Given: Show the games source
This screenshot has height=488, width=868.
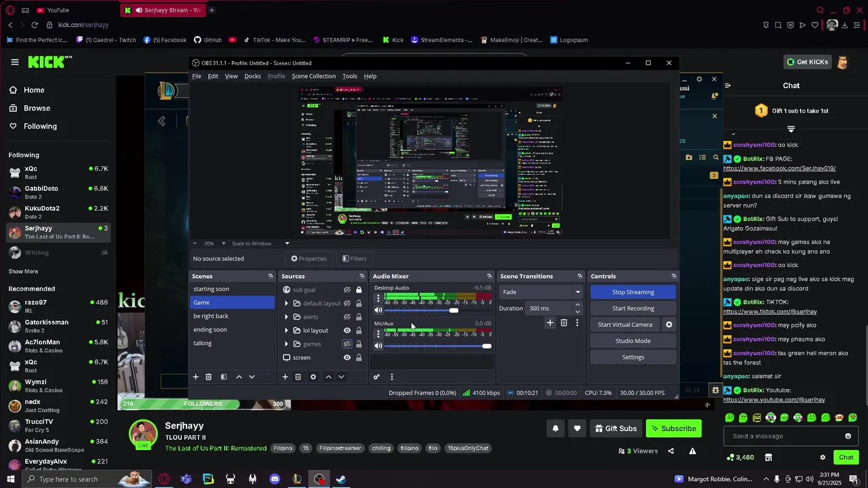Looking at the screenshot, I should point(347,344).
